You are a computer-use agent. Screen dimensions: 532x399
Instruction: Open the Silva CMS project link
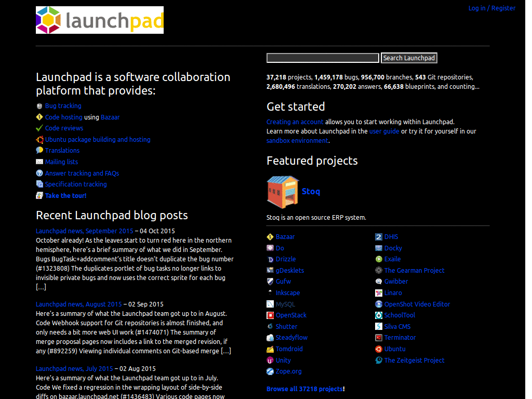(397, 326)
